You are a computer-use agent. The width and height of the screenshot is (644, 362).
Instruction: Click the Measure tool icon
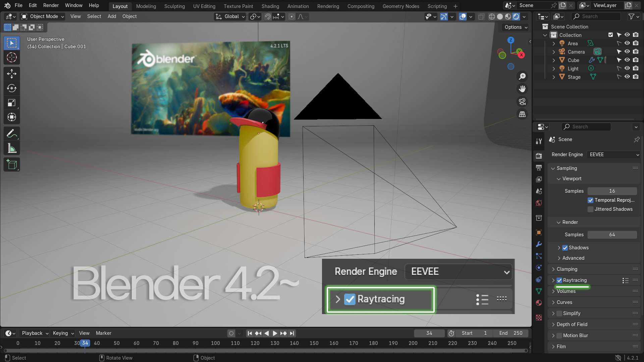click(12, 148)
